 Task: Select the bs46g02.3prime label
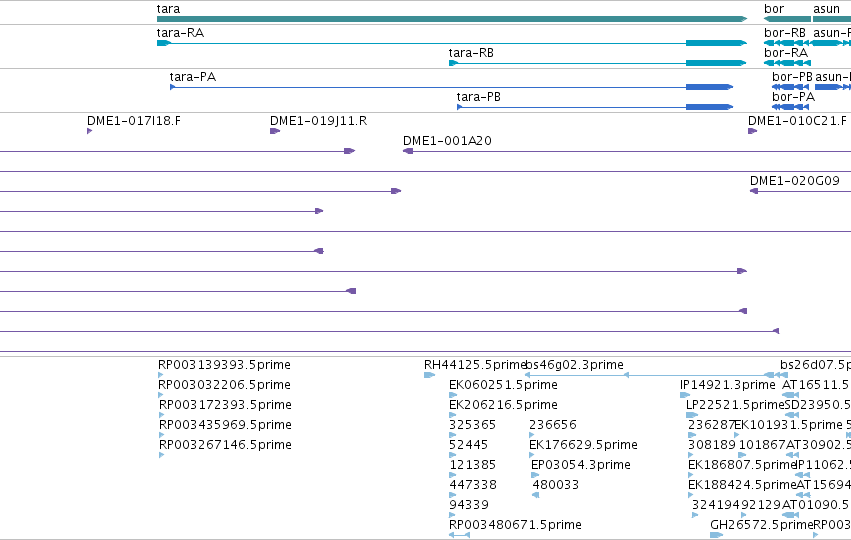click(x=574, y=365)
